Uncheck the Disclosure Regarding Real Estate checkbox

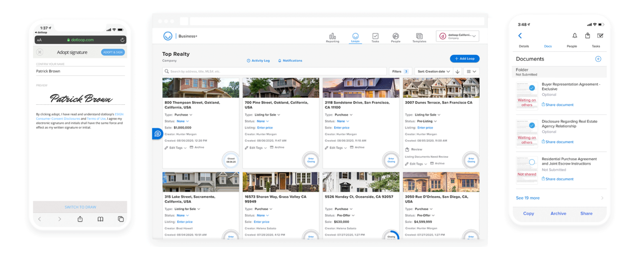(532, 125)
